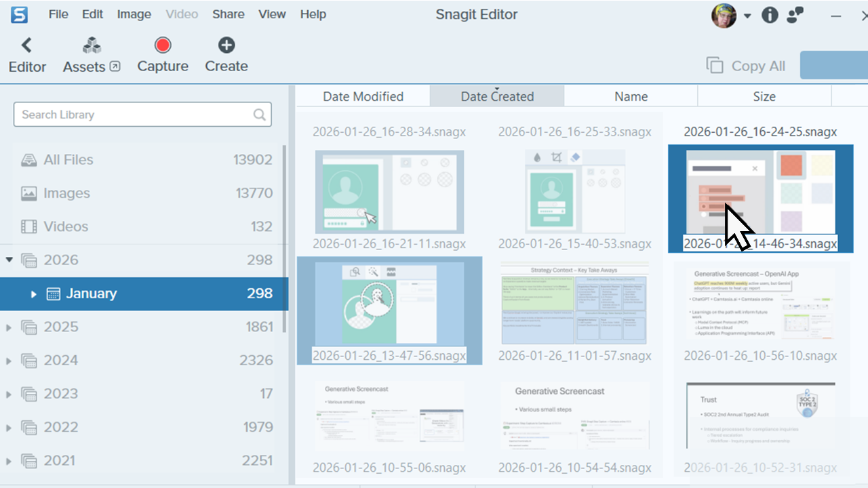Click the Copy All button
Viewport: 868px width, 488px height.
pyautogui.click(x=745, y=65)
